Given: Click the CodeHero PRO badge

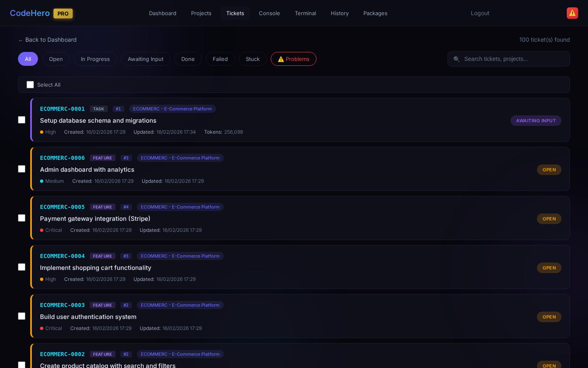Looking at the screenshot, I should pos(63,13).
